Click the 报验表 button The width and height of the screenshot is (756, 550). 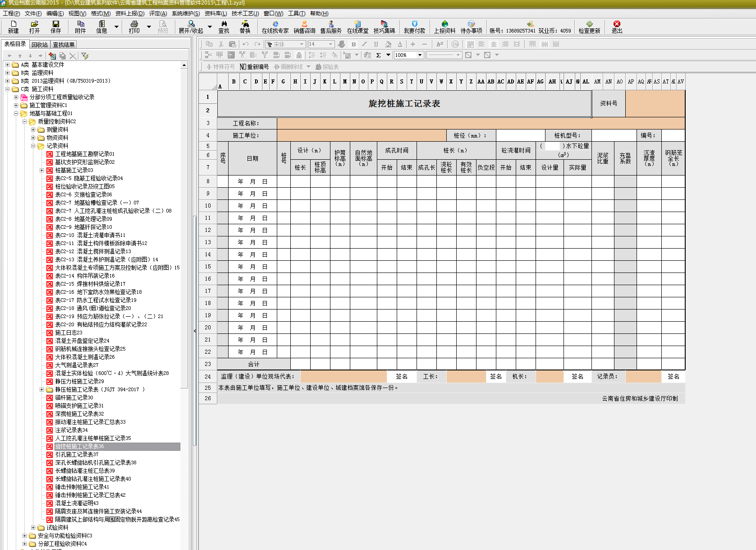point(327,67)
